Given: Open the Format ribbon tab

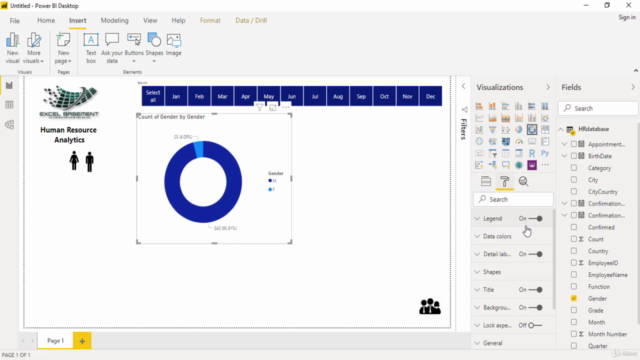Looking at the screenshot, I should [210, 20].
